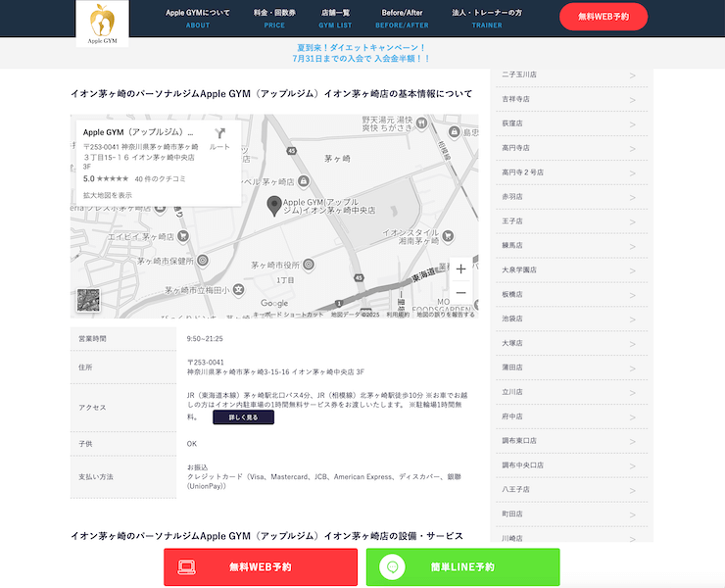The width and height of the screenshot is (725, 588).
Task: Click the 島忠 shopping bag map icon
Action: click(x=454, y=132)
